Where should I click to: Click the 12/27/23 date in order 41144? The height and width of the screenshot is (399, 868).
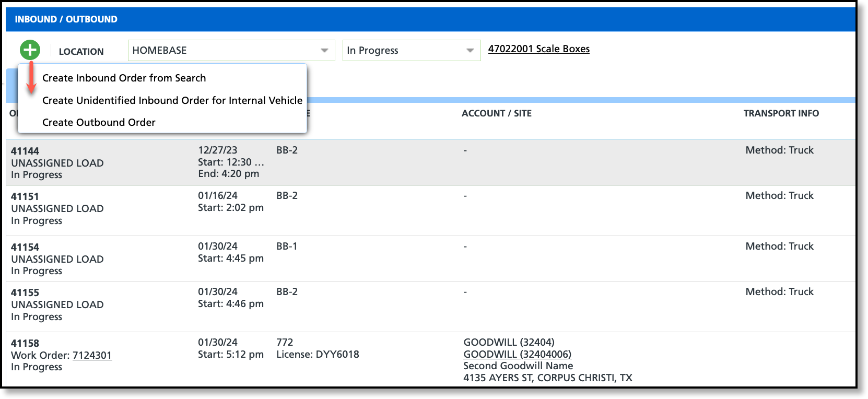[x=218, y=150]
